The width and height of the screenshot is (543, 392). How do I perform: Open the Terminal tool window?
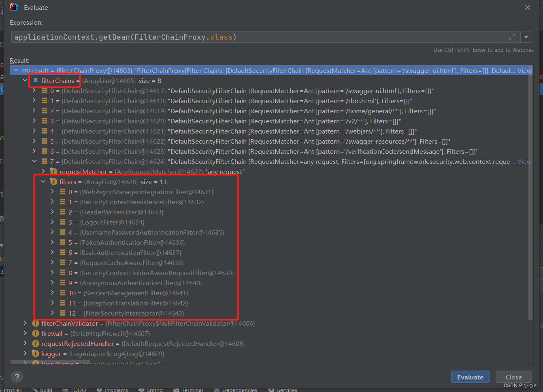[192, 389]
